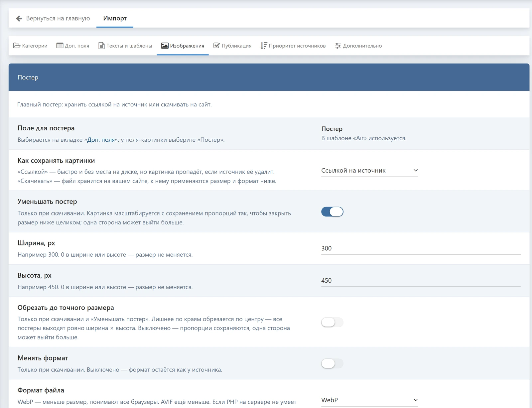Select the Дополнительно tab
This screenshot has width=532, height=408.
(358, 46)
